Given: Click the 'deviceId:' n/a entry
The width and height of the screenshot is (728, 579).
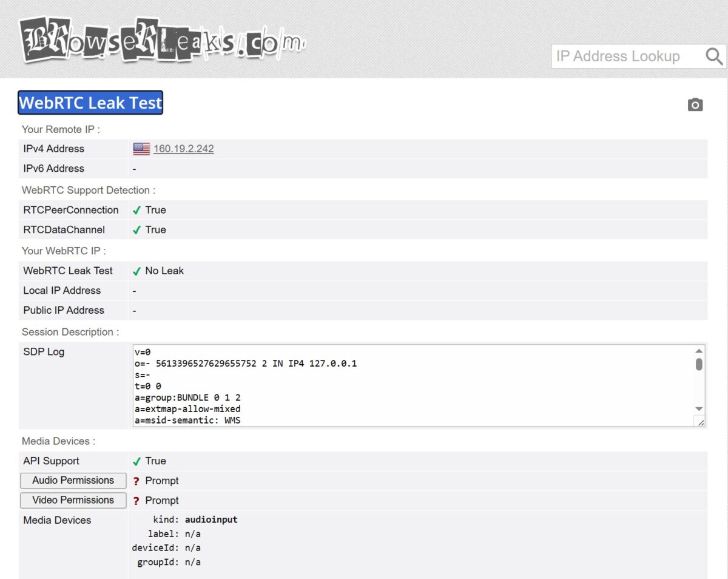Looking at the screenshot, I should click(x=166, y=548).
